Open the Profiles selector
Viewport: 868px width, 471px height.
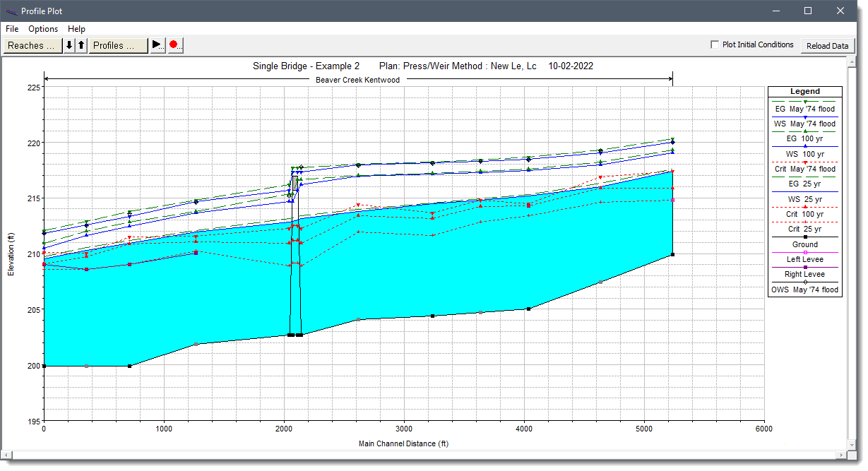(118, 44)
